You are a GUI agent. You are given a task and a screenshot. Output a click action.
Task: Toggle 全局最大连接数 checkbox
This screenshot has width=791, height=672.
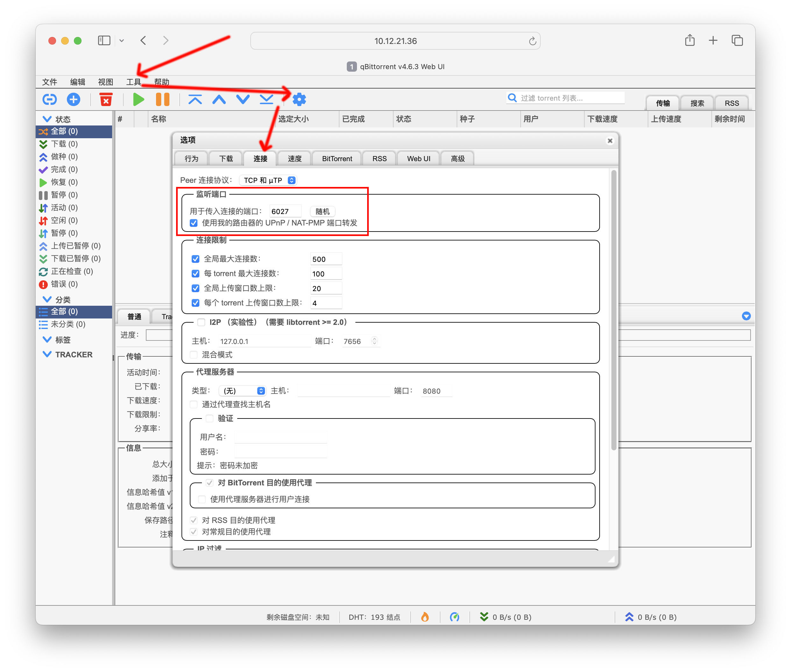click(196, 259)
